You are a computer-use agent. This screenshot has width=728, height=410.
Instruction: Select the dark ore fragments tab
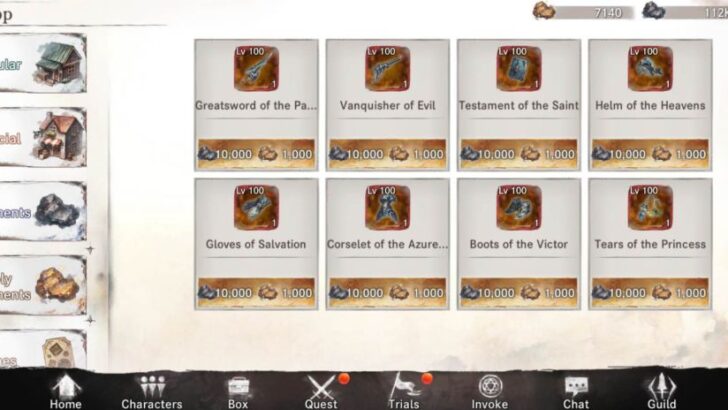(43, 211)
